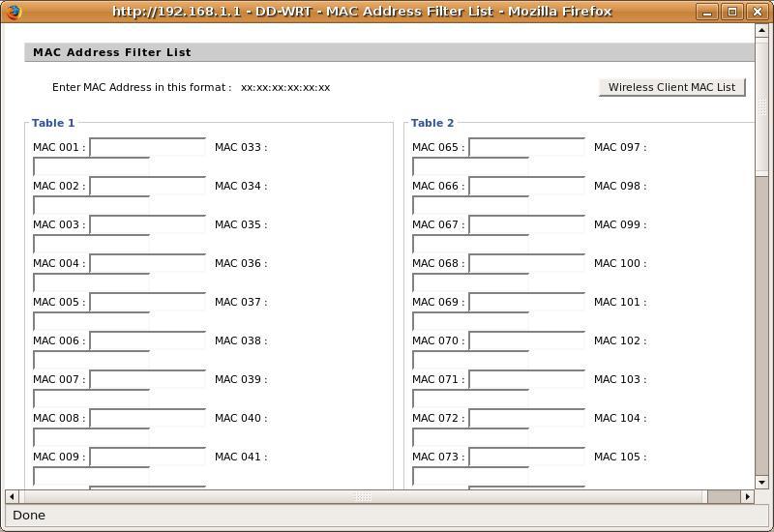Click the vertical scrollbar down arrow
Screen dimensions: 774x532
[761, 482]
